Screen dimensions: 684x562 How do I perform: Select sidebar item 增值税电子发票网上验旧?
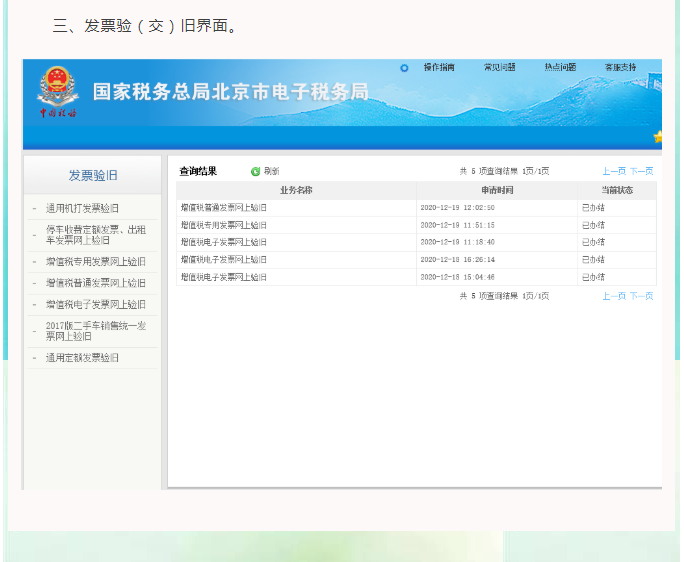(96, 305)
